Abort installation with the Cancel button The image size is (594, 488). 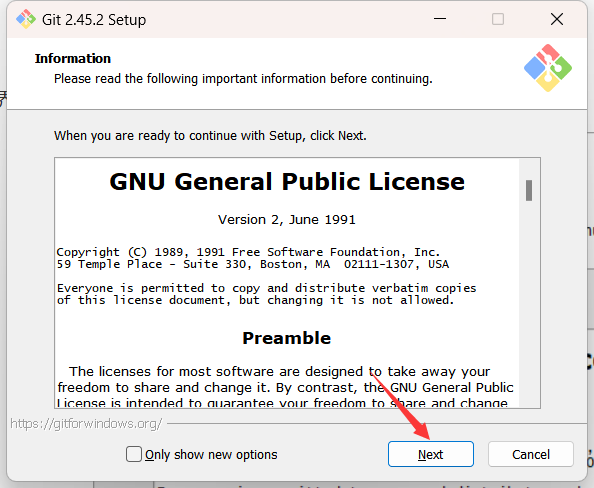(531, 454)
